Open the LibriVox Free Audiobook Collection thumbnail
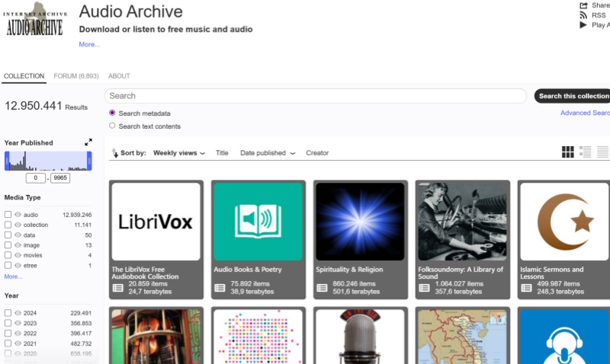 [156, 221]
